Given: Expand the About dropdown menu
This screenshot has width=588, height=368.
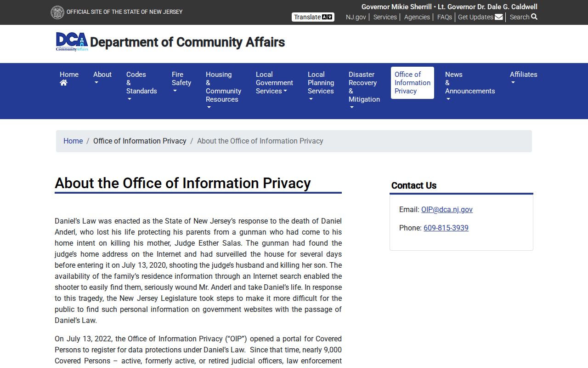Looking at the screenshot, I should 102,79.
